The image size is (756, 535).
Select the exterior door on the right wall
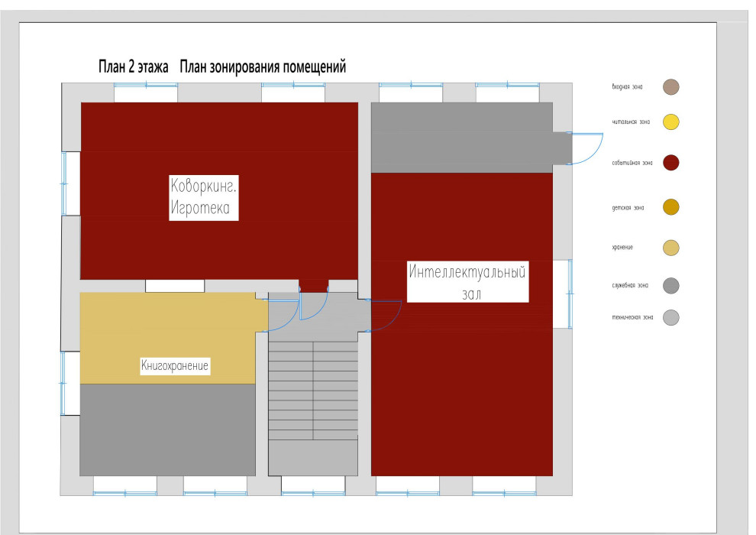(x=586, y=148)
